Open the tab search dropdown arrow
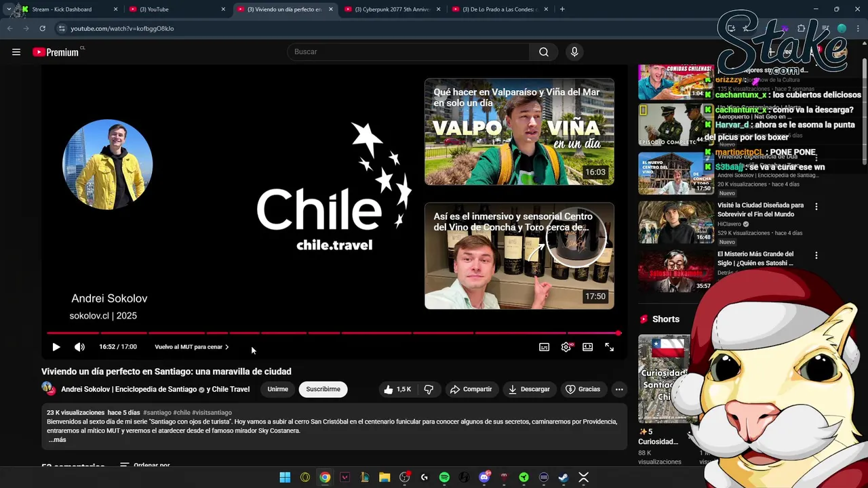Screen dimensions: 868x488 pyautogui.click(x=8, y=9)
